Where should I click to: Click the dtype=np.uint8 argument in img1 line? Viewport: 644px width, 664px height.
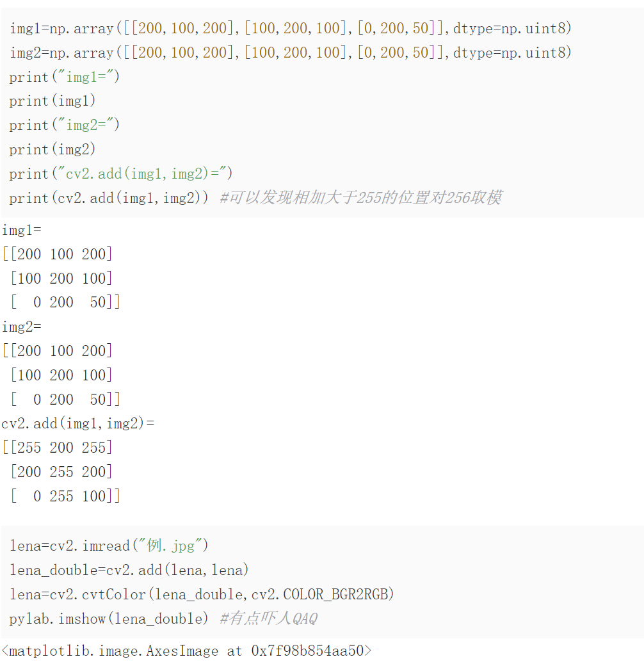click(512, 29)
